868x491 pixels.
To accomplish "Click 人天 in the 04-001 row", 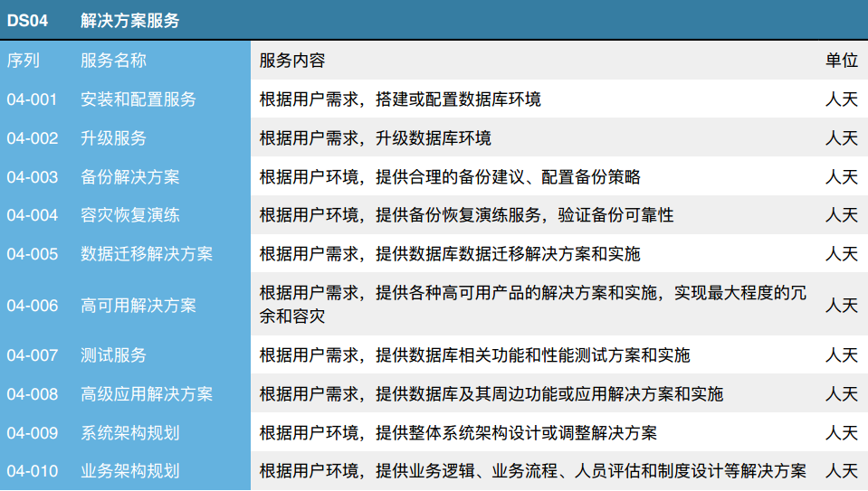I will click(842, 99).
